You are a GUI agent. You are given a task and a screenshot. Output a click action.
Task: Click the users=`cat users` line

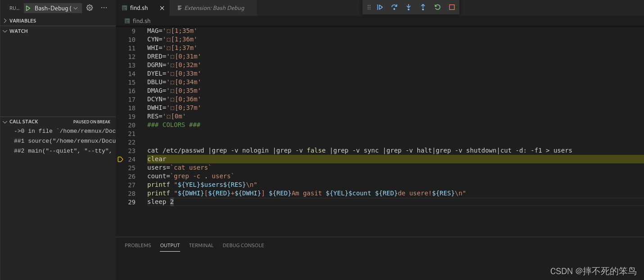click(x=179, y=167)
